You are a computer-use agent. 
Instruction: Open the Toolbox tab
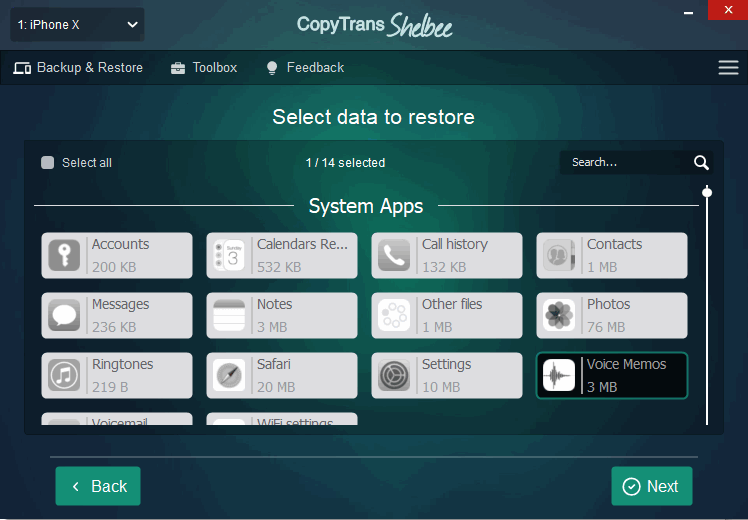click(x=204, y=68)
